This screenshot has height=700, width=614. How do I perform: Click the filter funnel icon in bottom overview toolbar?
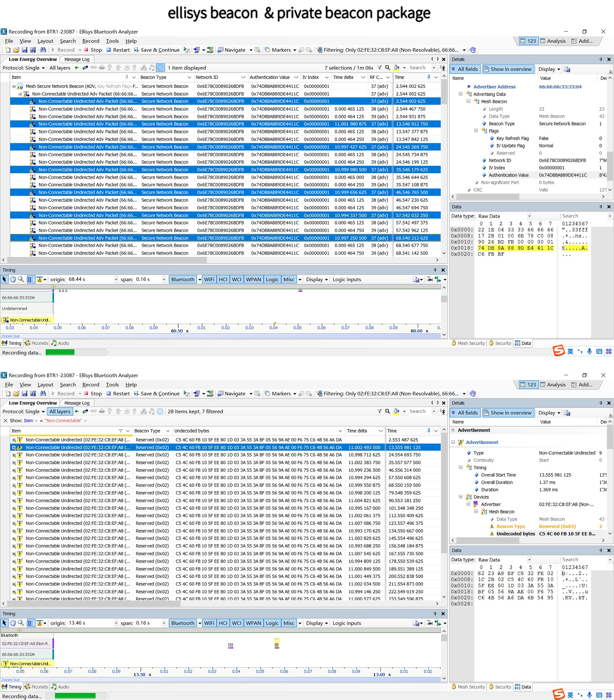[x=380, y=412]
